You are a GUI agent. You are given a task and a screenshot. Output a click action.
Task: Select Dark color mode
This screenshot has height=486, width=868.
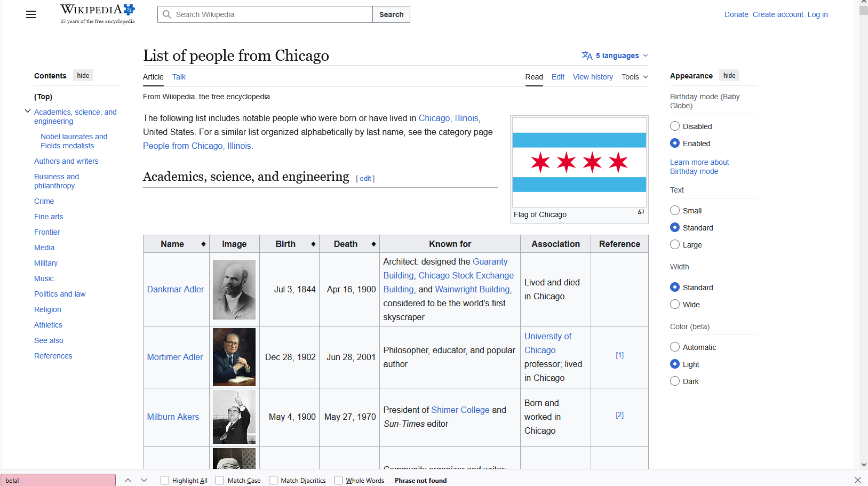tap(675, 381)
